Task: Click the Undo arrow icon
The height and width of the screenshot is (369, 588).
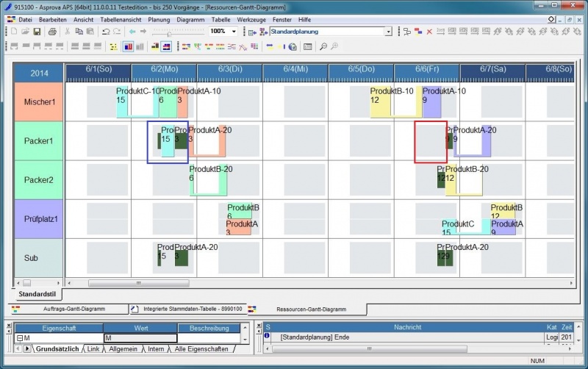Action: pyautogui.click(x=106, y=32)
